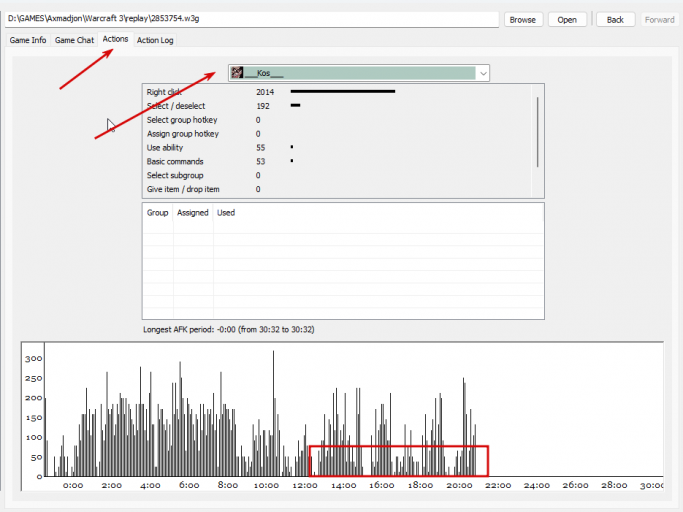Select the Right click action row
Screen dimensions: 683x512
337,92
